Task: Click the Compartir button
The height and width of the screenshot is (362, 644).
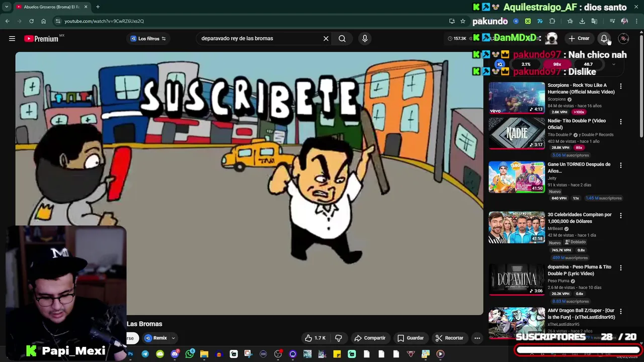Action: tap(370, 338)
